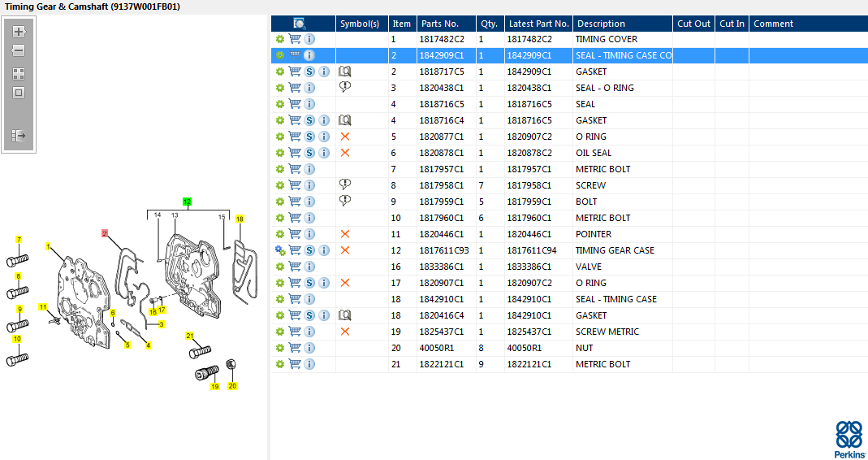Click the single-square view icon in diagram toolbar
The height and width of the screenshot is (460, 868).
[19, 93]
